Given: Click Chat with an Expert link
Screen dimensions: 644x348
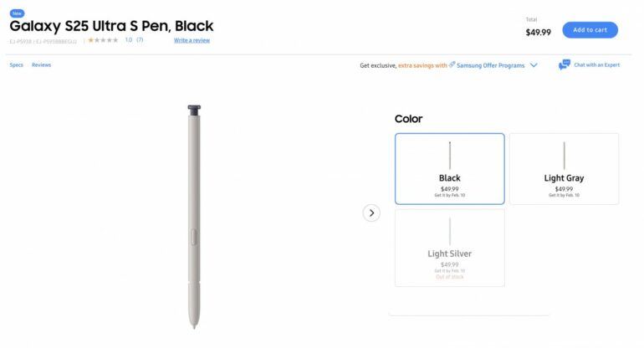Looking at the screenshot, I should pyautogui.click(x=597, y=65).
